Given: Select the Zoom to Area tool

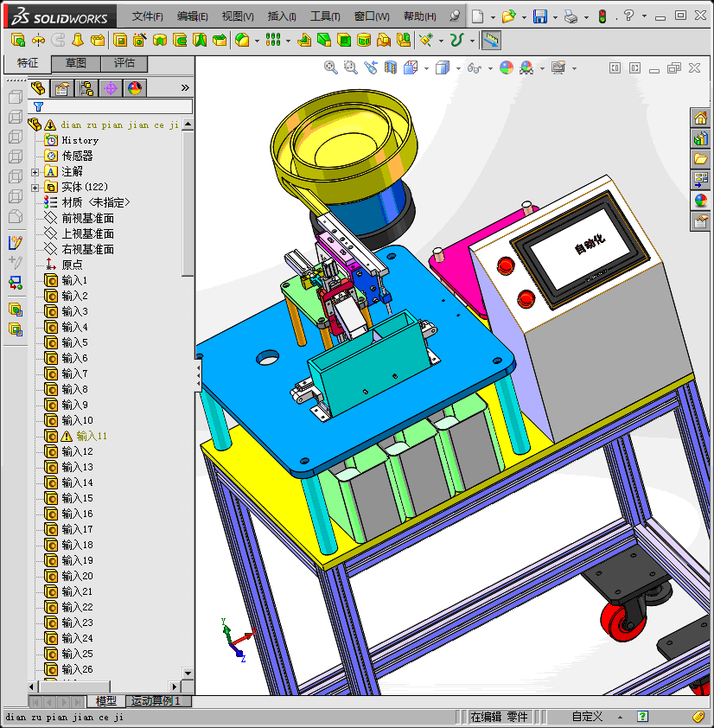Looking at the screenshot, I should 350,67.
